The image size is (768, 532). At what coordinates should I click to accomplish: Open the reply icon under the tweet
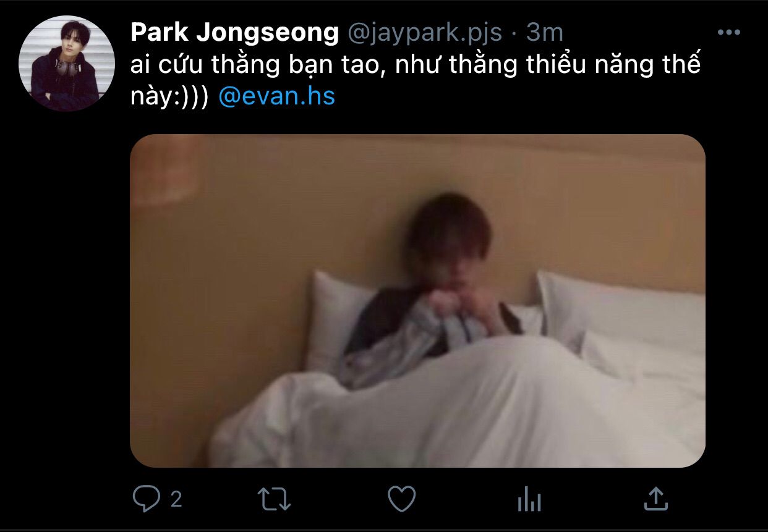[147, 499]
